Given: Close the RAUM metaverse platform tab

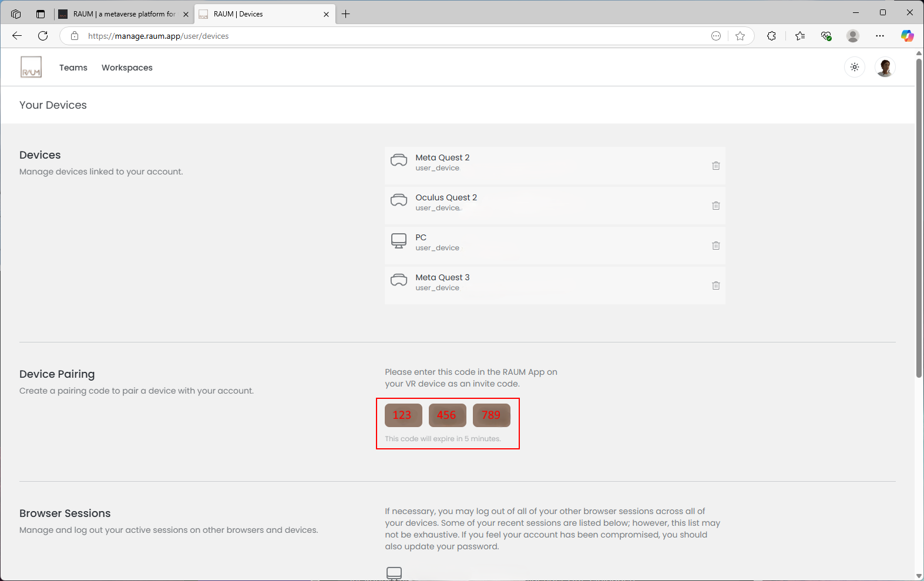Looking at the screenshot, I should click(x=186, y=14).
